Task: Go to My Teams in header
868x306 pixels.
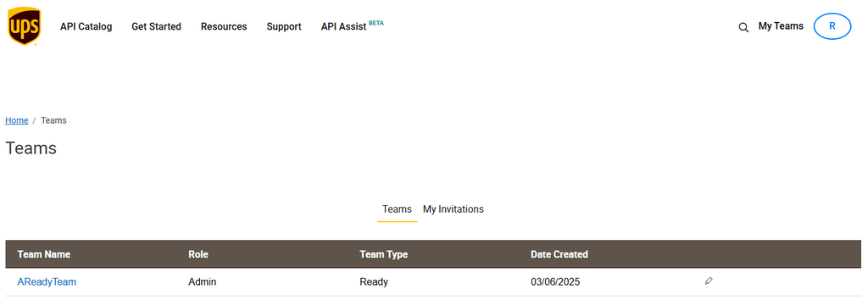Action: click(x=781, y=26)
